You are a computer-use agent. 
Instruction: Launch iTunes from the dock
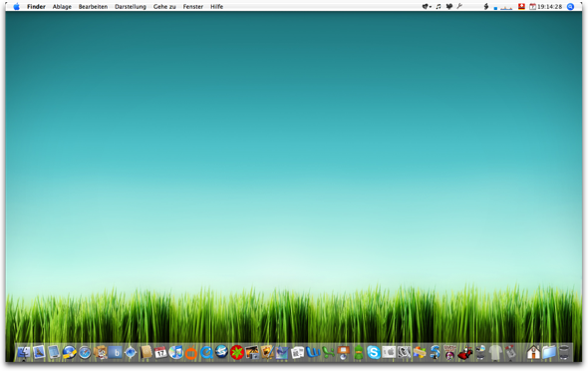coord(175,352)
